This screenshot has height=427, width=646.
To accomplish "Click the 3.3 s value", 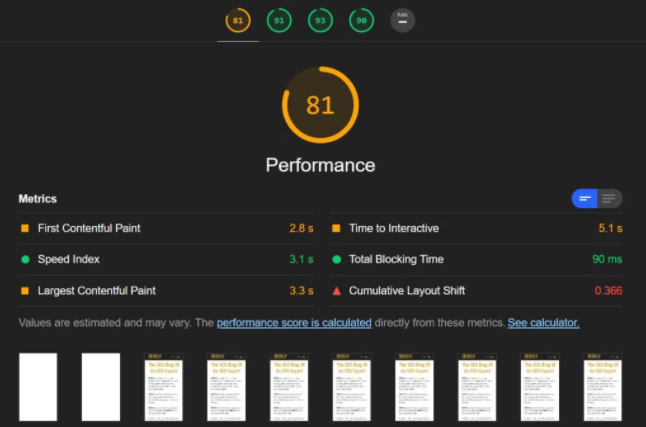I will [301, 291].
